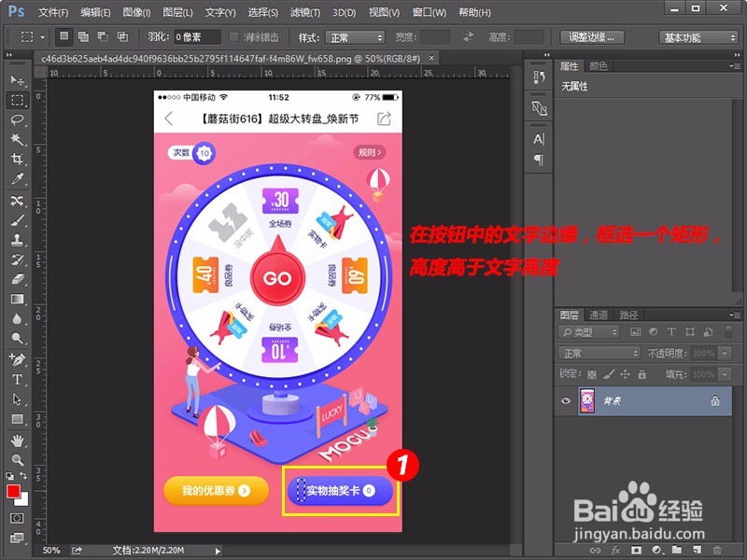Select the Eyedropper tool

(x=17, y=178)
